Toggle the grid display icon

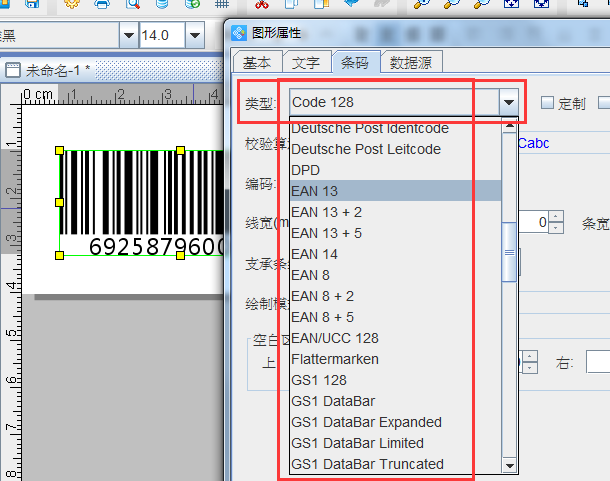click(x=222, y=5)
